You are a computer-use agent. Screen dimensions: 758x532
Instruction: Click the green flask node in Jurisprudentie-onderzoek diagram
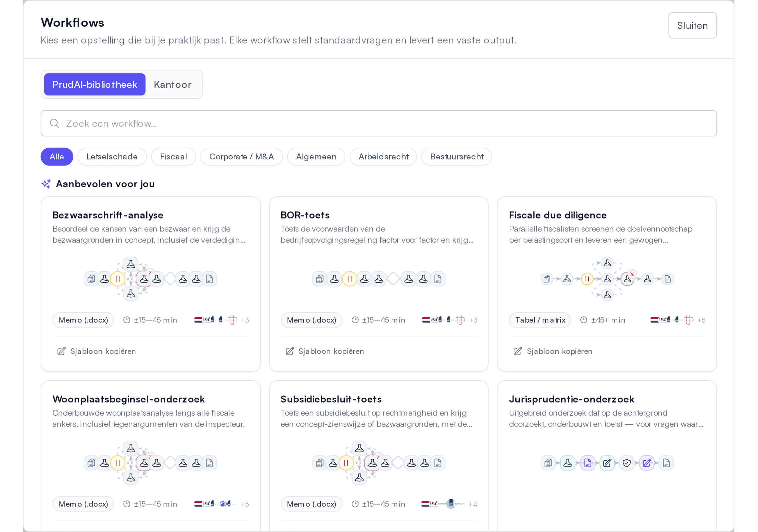[568, 463]
